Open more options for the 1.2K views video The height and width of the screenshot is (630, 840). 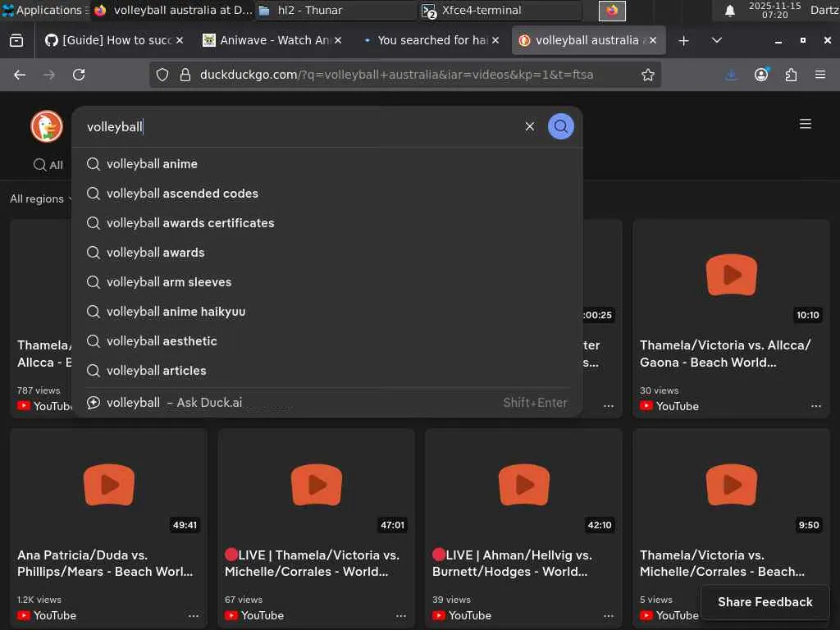pyautogui.click(x=194, y=616)
